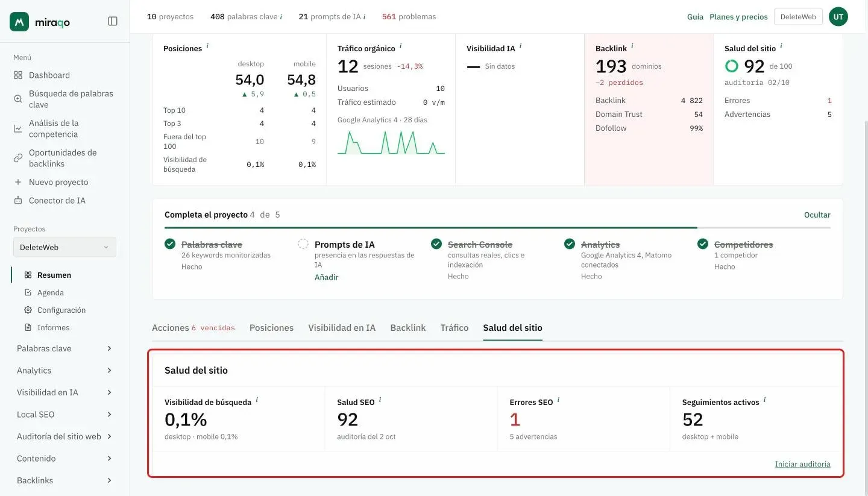
Task: Toggle the Search Console completed checkmark
Action: [x=436, y=244]
